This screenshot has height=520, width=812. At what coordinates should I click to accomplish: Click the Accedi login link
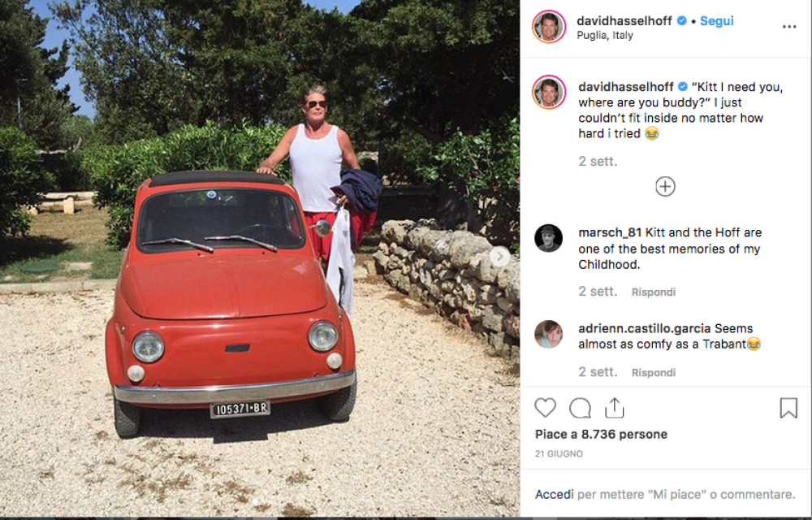coord(554,494)
